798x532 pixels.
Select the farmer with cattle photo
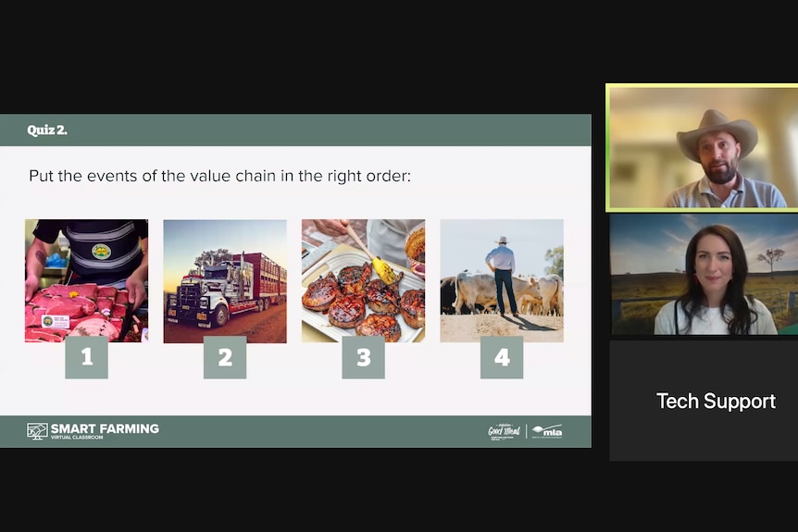coord(502,280)
